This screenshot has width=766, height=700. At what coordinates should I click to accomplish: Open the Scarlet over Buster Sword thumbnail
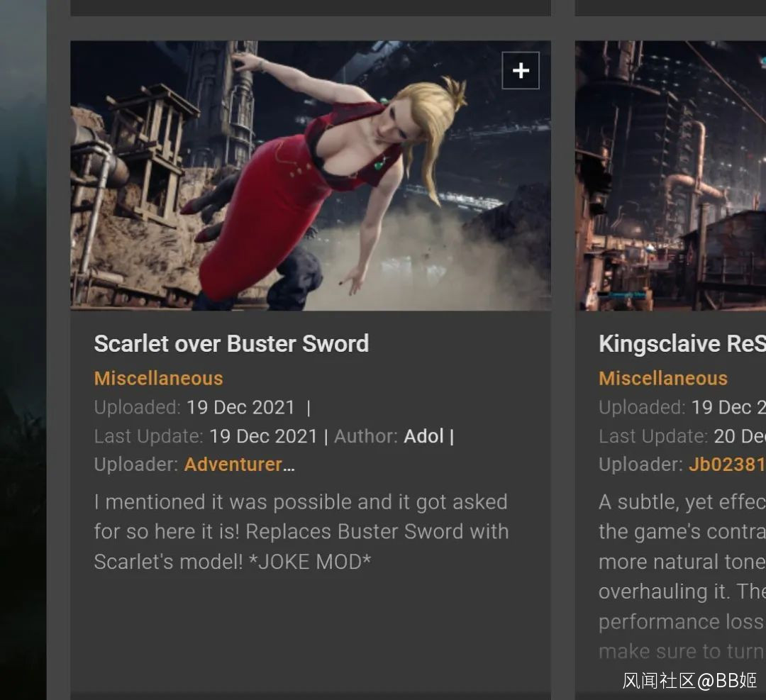(x=311, y=175)
